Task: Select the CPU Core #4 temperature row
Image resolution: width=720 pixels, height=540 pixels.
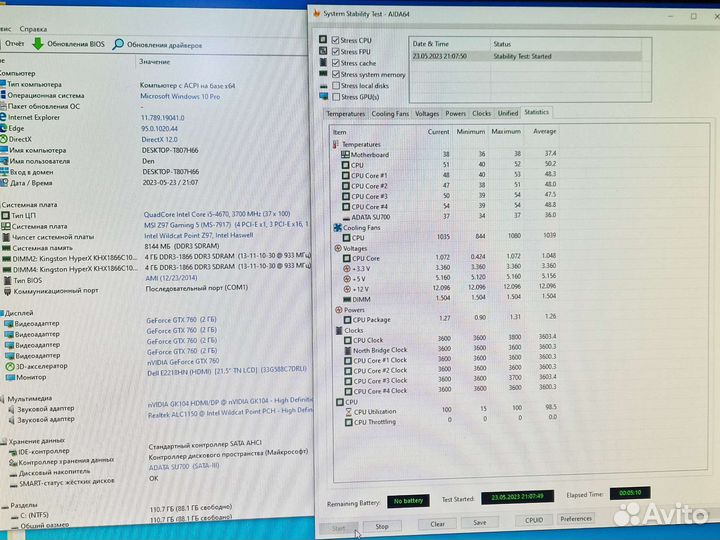Action: point(444,207)
